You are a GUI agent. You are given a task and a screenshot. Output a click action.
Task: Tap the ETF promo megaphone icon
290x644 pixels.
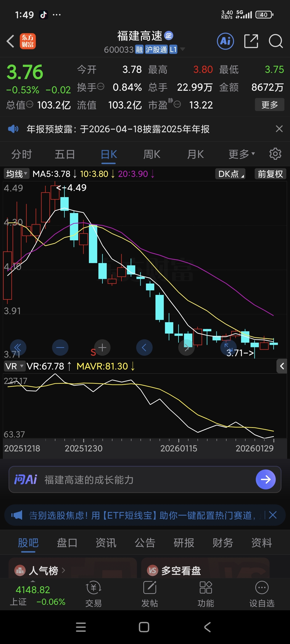17,515
